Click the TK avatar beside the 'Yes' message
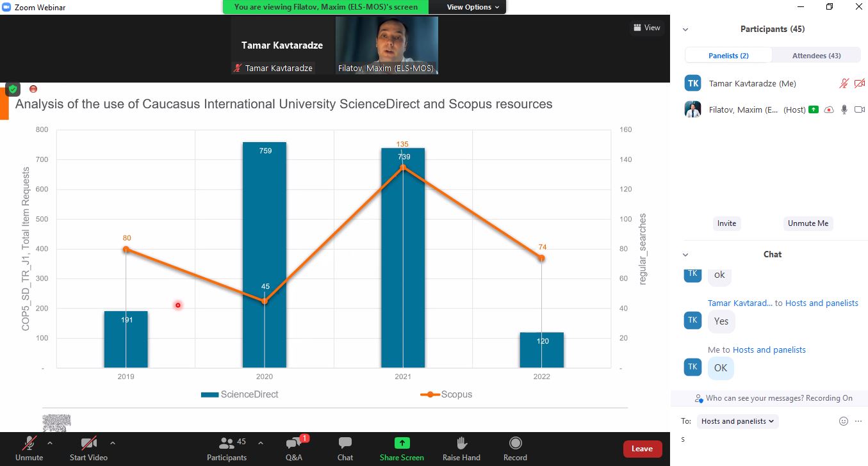The width and height of the screenshot is (868, 466). click(692, 320)
